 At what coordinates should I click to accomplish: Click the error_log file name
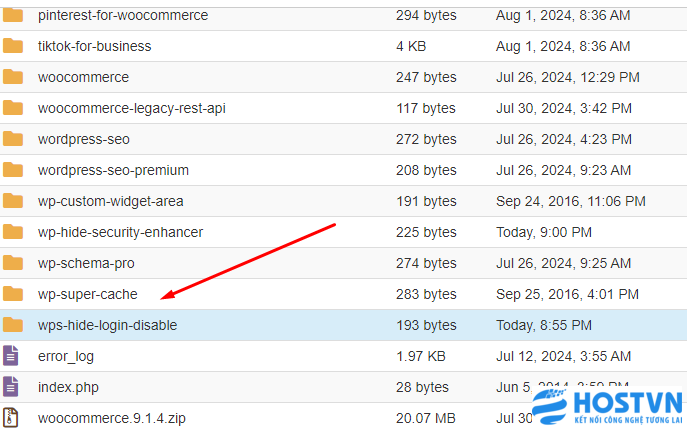point(66,356)
